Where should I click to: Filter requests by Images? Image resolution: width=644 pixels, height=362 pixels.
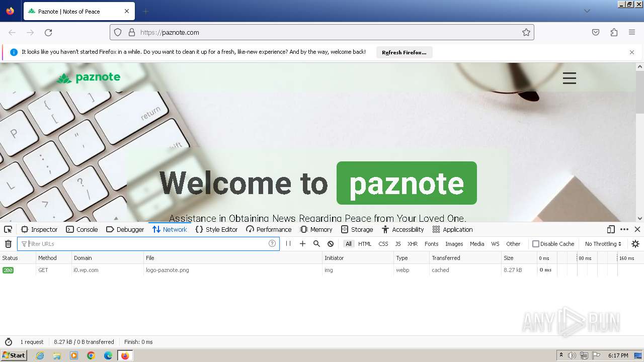coord(454,244)
